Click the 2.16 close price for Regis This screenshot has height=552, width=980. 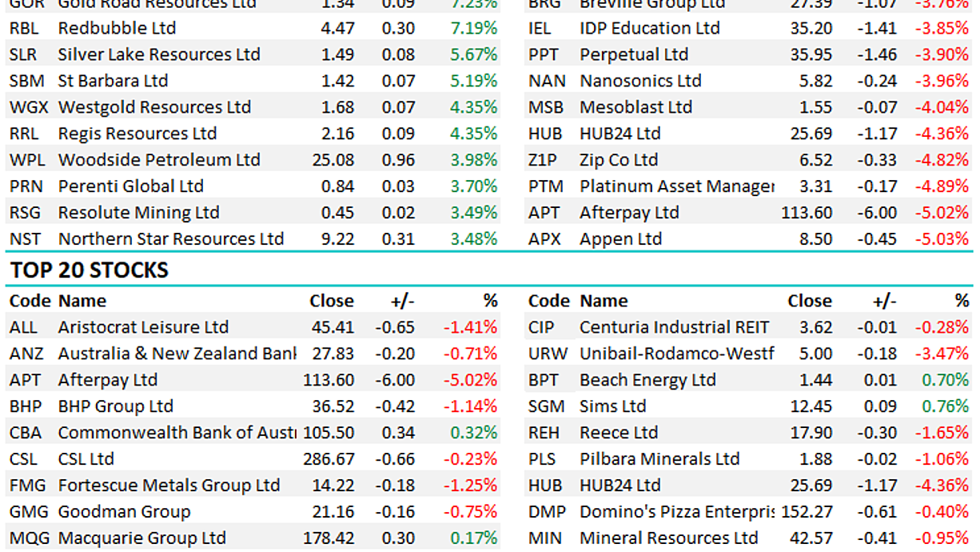[x=337, y=134]
